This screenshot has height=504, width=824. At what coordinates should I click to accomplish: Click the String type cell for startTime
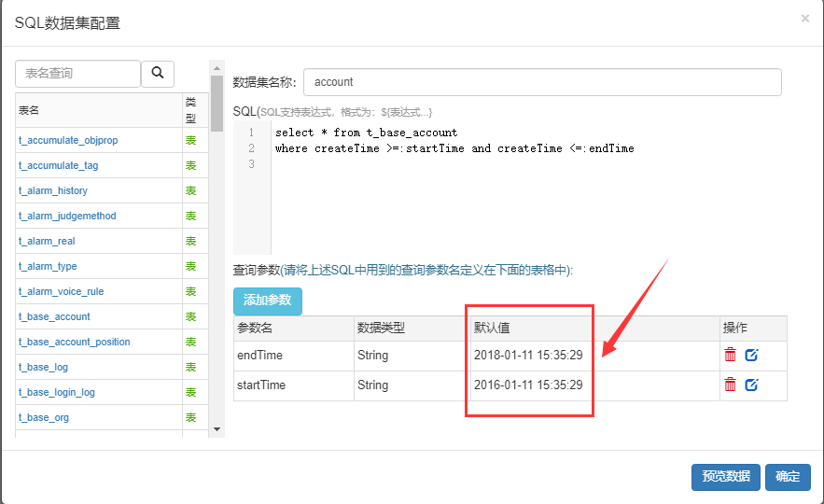(412, 385)
